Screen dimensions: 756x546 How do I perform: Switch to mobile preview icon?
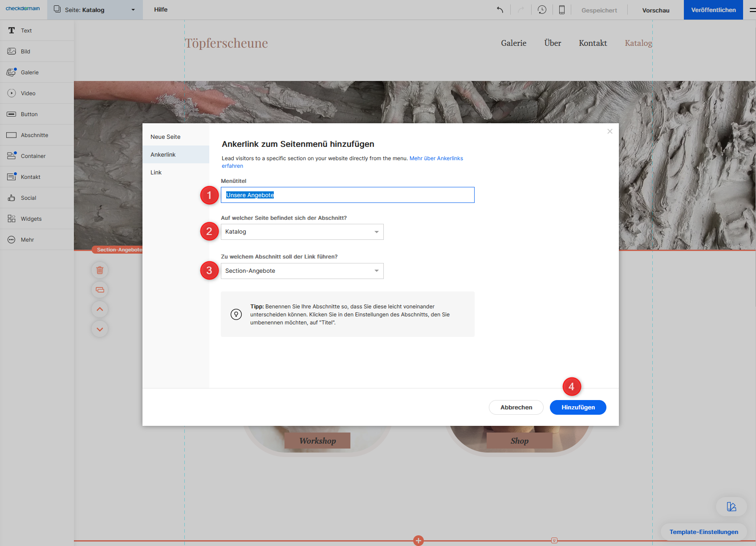click(562, 10)
